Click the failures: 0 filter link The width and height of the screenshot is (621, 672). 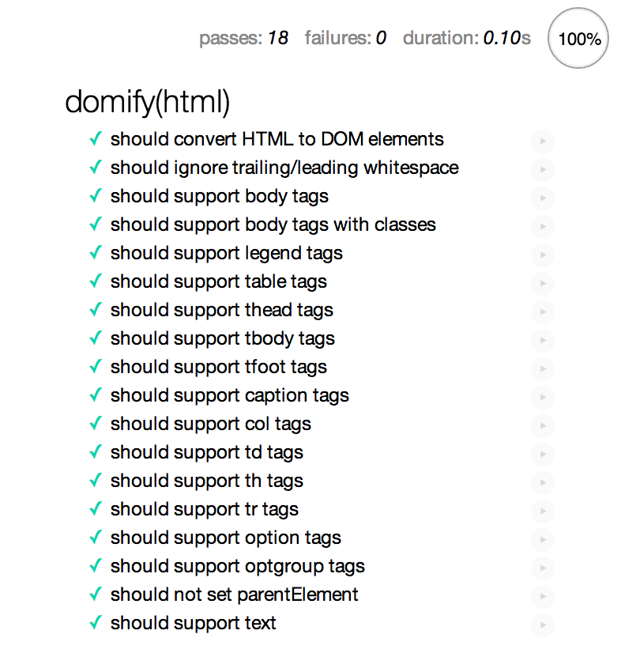345,38
